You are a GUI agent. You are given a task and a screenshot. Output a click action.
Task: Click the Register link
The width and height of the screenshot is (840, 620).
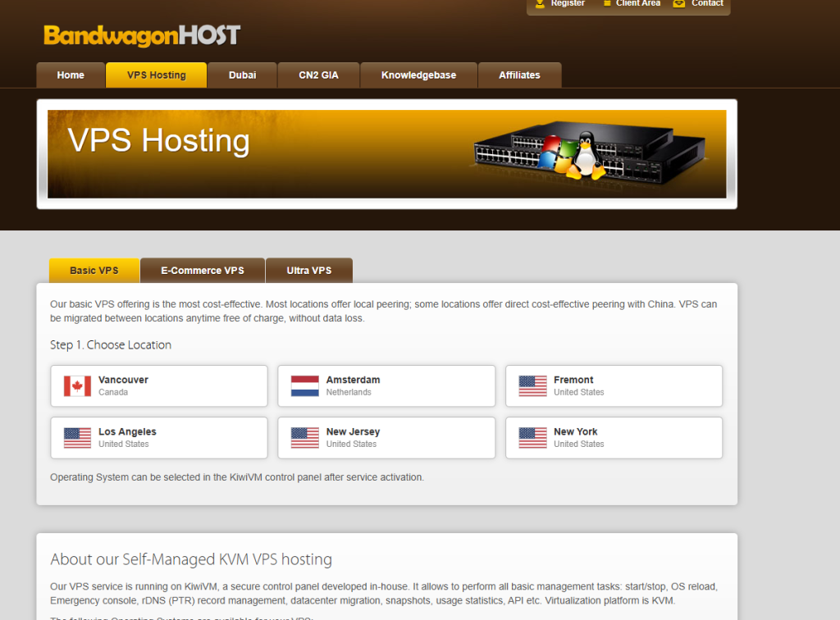tap(568, 3)
